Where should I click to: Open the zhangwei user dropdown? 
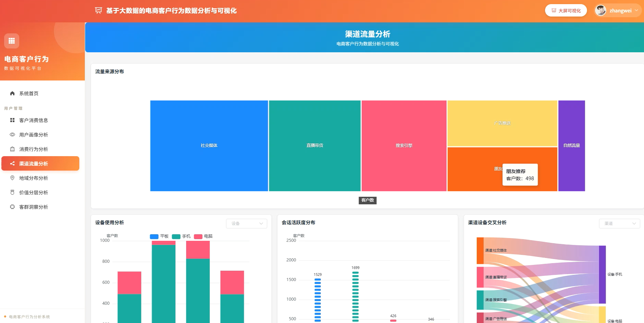618,11
